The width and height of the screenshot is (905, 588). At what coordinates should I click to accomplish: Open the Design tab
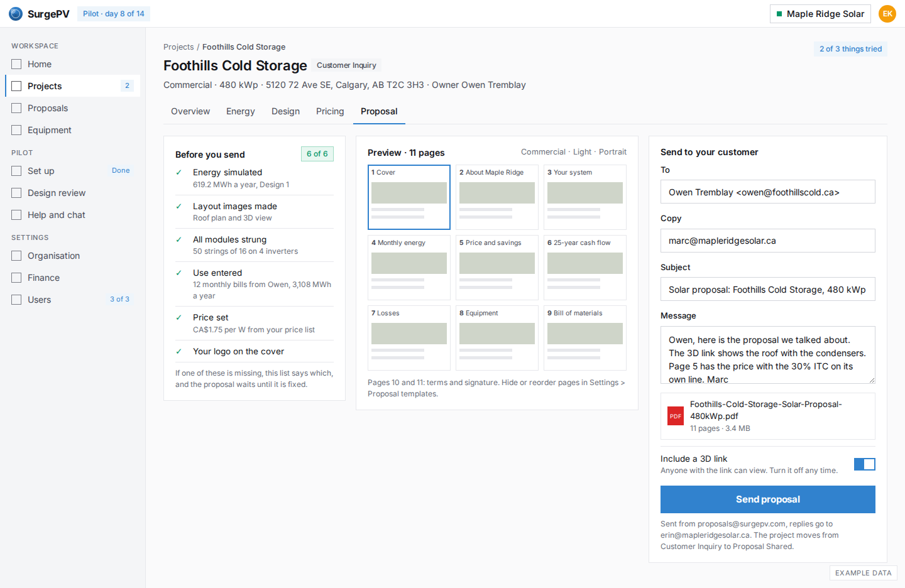click(285, 111)
